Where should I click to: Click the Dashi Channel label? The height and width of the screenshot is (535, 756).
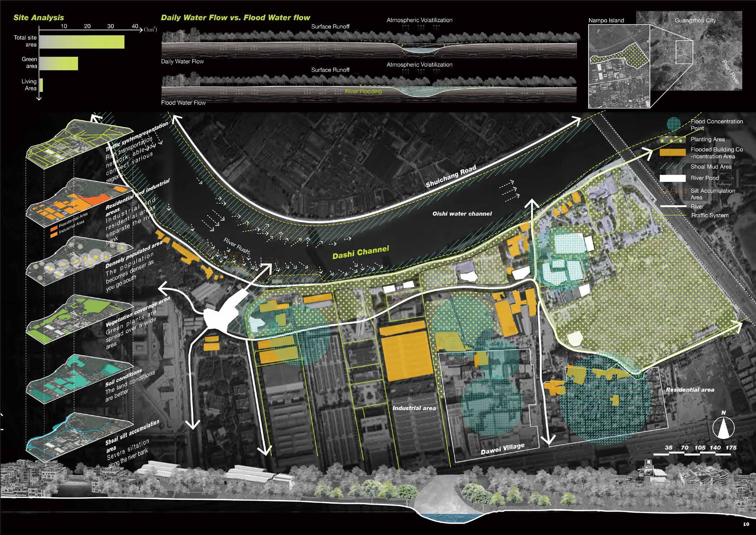[360, 253]
